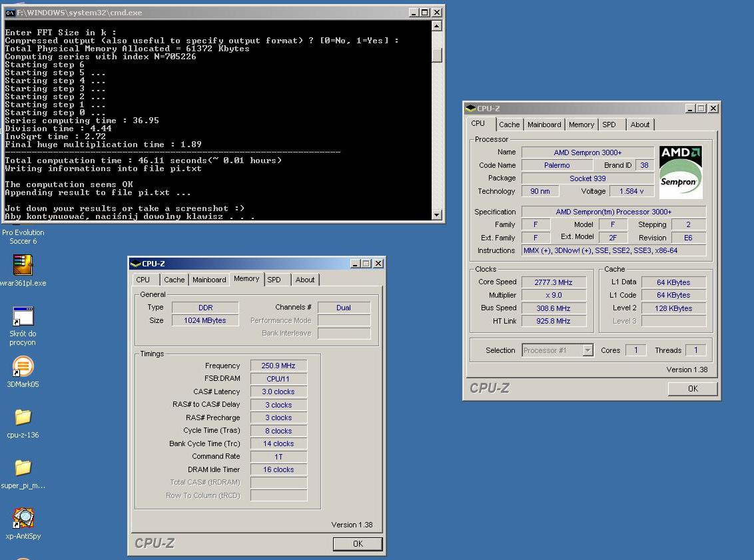
Task: Click the Command Rate value 1T
Action: [x=278, y=457]
